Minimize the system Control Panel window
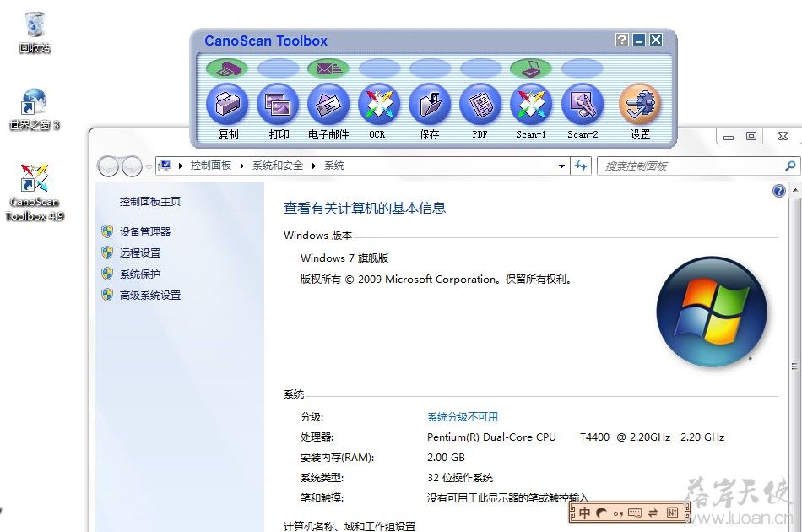The height and width of the screenshot is (532, 802). [729, 136]
